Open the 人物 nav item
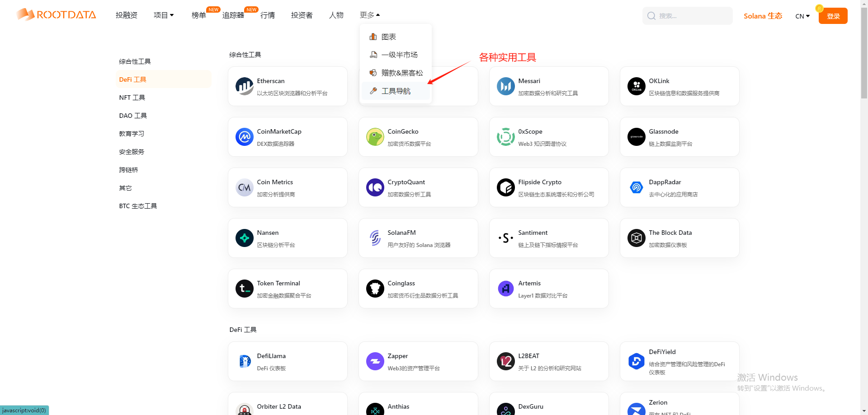The height and width of the screenshot is (415, 868). coord(336,15)
